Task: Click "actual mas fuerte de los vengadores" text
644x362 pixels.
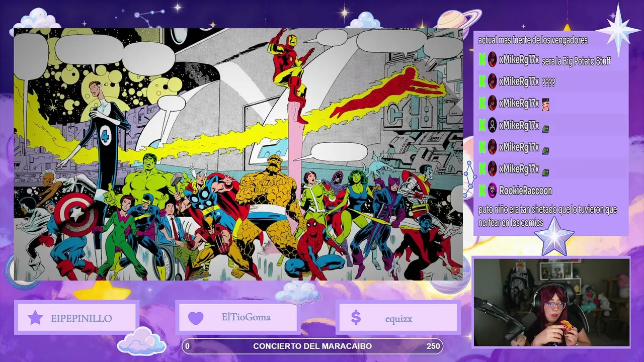Action: pyautogui.click(x=533, y=40)
